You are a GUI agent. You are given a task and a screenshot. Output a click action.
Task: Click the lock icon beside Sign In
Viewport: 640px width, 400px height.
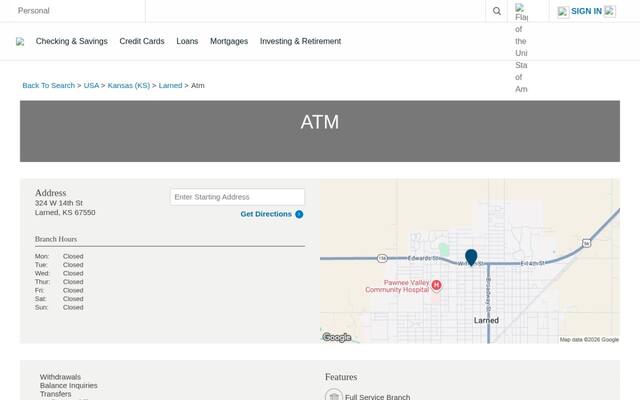tap(563, 12)
